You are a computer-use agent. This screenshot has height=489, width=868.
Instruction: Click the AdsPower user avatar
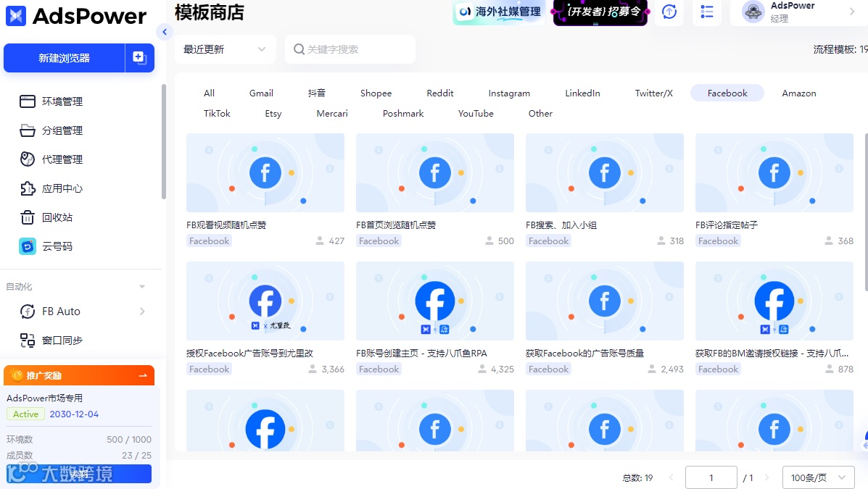(753, 12)
